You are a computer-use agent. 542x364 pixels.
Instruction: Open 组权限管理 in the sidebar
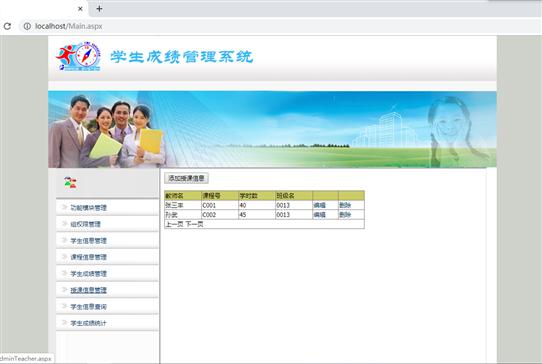(x=85, y=224)
